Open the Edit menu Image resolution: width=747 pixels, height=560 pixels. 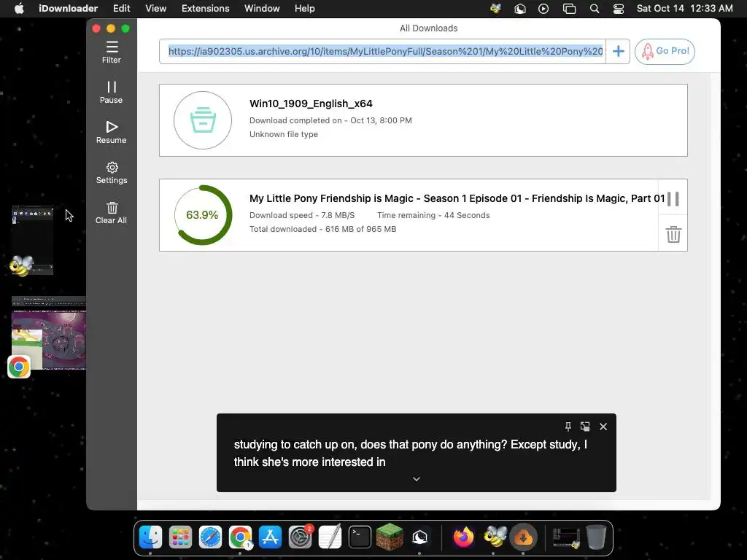122,9
